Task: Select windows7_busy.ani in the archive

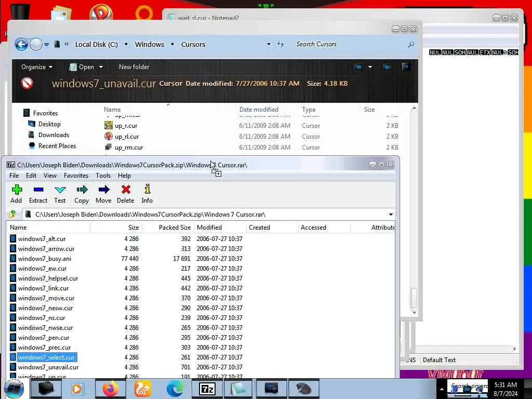Action: coord(45,259)
